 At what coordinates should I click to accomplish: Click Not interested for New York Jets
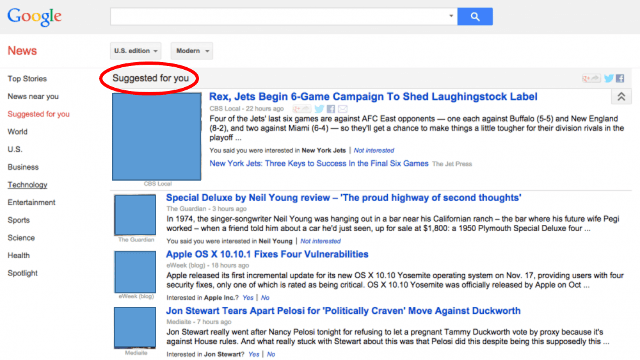[x=374, y=151]
